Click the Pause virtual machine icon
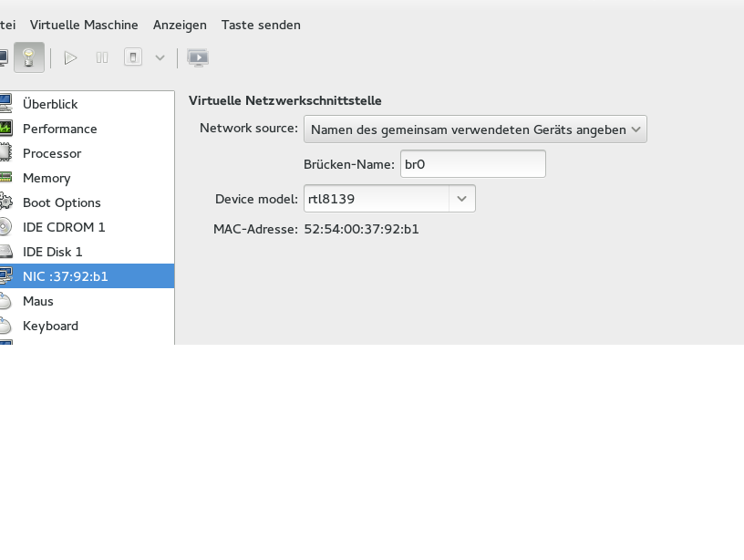The width and height of the screenshot is (744, 560). click(x=102, y=57)
